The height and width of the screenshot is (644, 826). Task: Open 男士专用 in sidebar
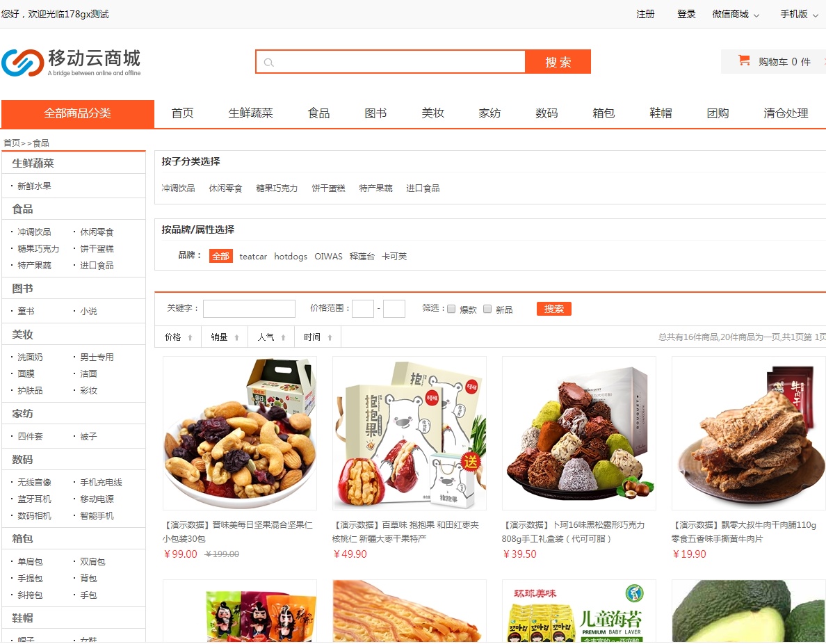[x=97, y=357]
